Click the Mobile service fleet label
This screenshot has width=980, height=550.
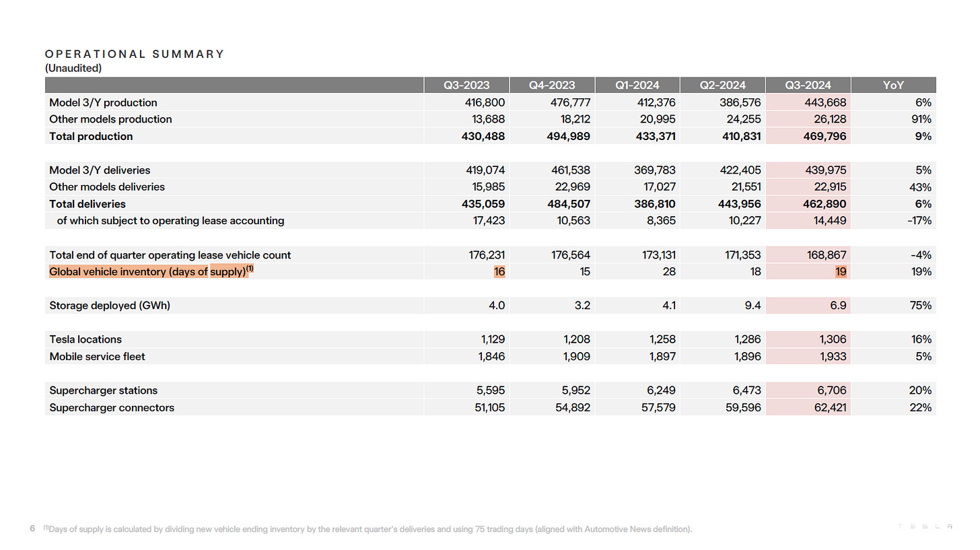97,356
